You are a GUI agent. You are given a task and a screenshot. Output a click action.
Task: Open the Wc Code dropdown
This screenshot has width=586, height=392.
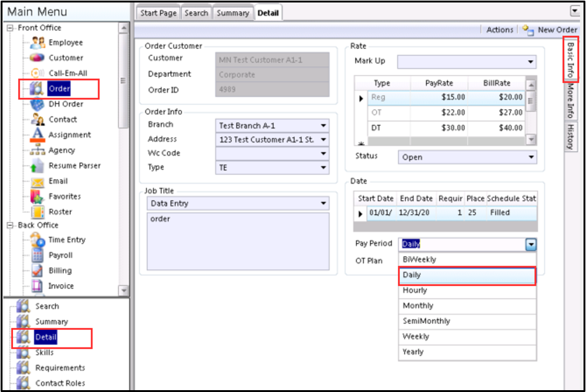point(323,153)
